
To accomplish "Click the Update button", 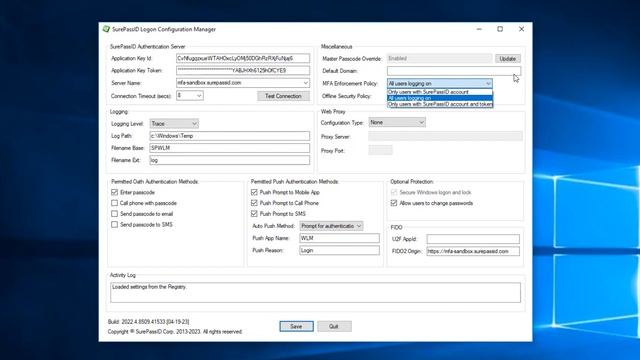I will pos(508,59).
